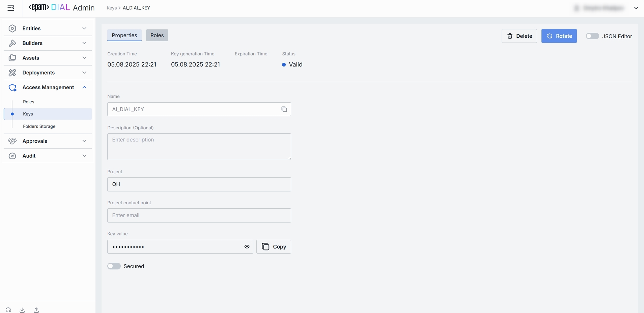Open Folders Storage in sidebar
The height and width of the screenshot is (313, 644).
39,126
